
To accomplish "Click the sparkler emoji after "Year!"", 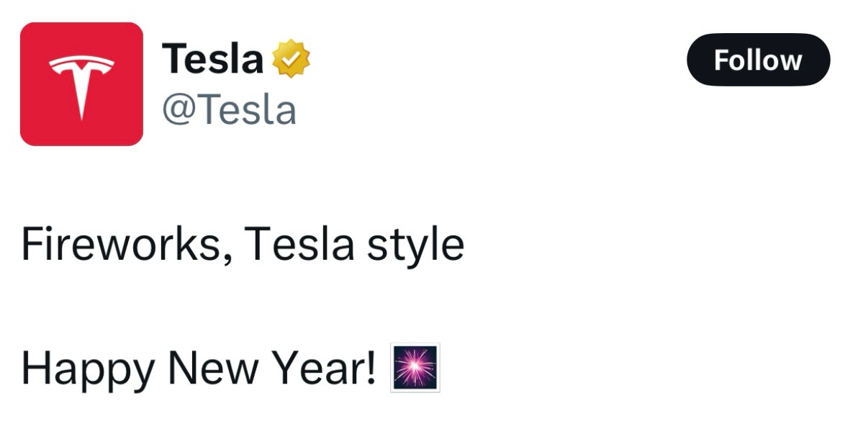I will (x=415, y=368).
